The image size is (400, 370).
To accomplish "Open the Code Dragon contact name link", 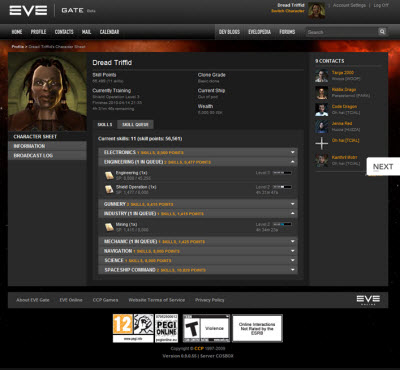I will (x=344, y=107).
